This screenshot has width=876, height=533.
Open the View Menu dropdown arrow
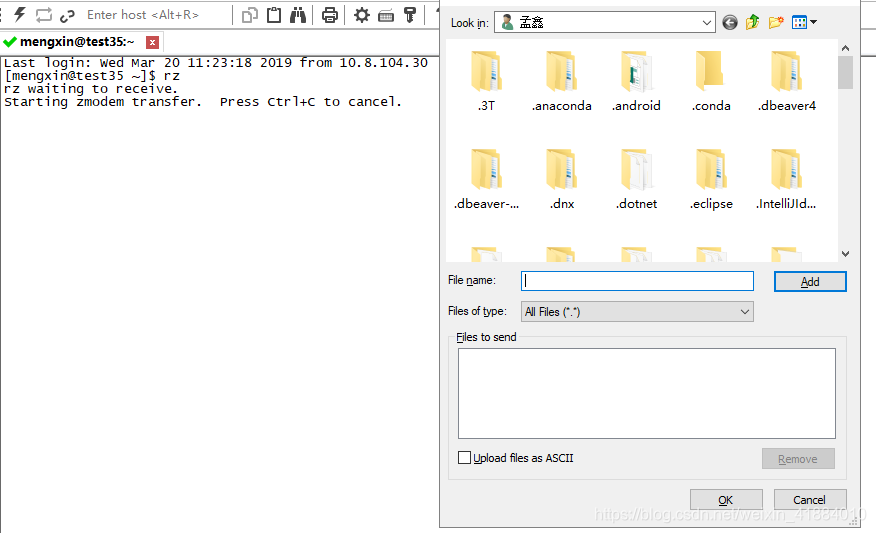[813, 22]
